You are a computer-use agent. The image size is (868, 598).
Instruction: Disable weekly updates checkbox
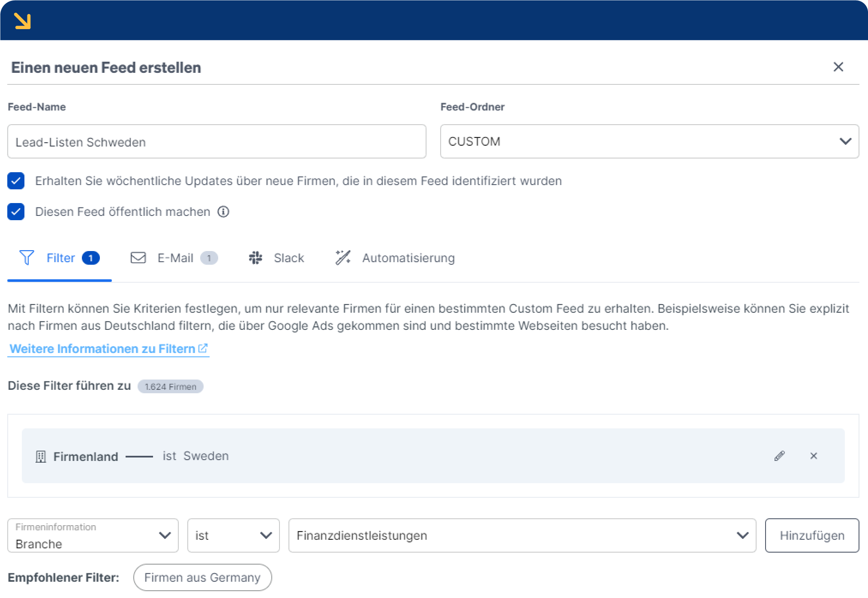click(x=16, y=181)
